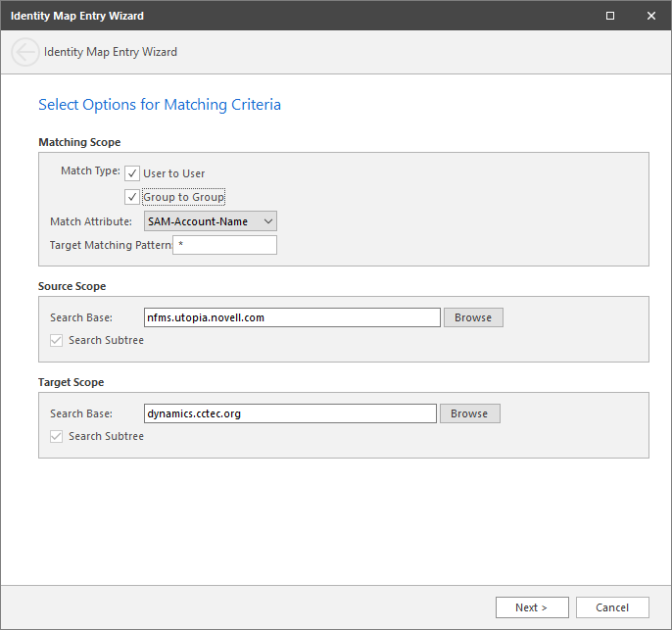
Task: Click the Target Scope Search Base field
Action: pyautogui.click(x=290, y=413)
